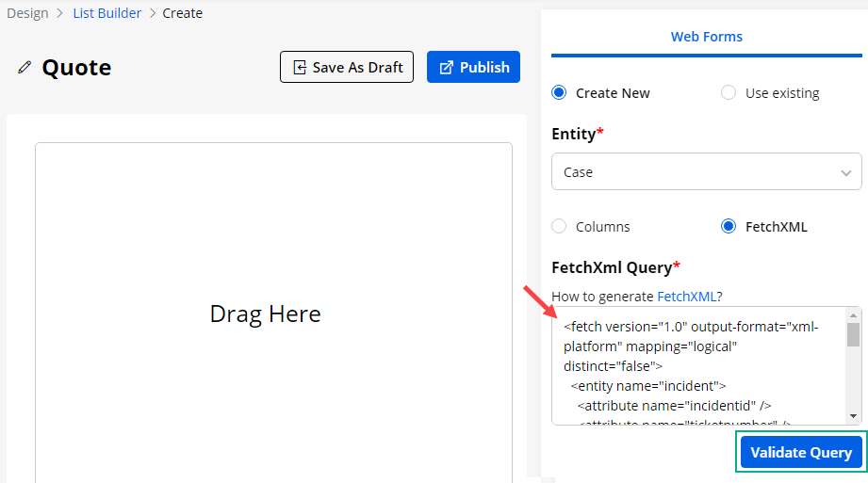Open the FetchXML help link
The width and height of the screenshot is (868, 483).
tap(685, 296)
